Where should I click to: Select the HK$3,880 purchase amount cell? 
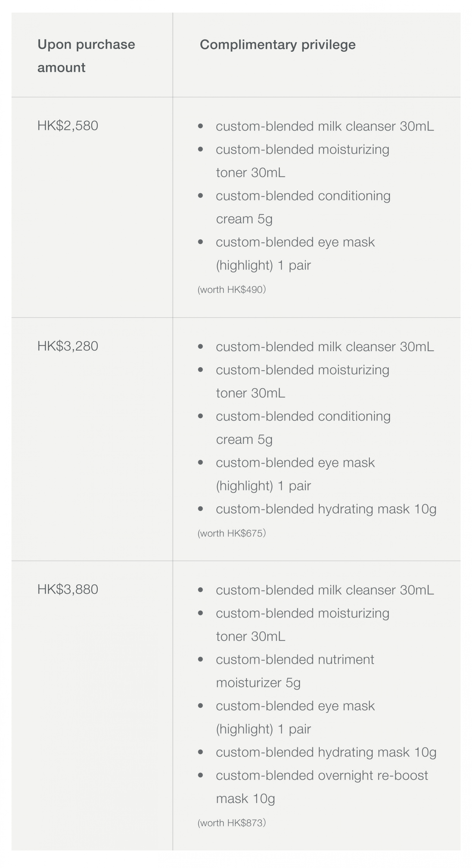click(68, 589)
